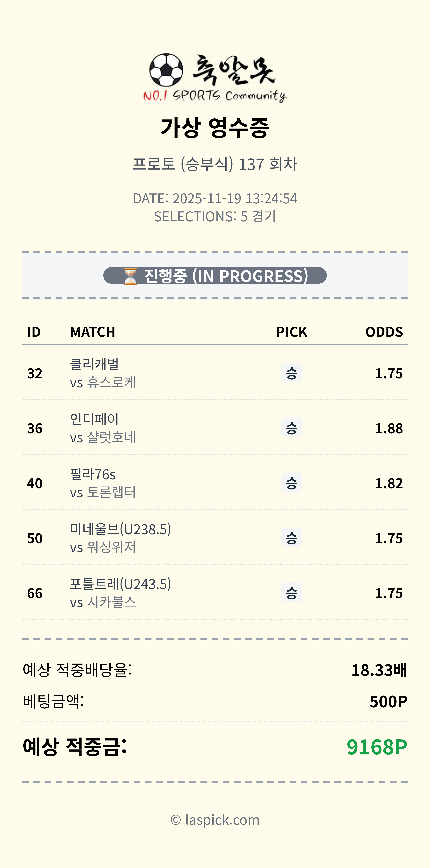448x868 pixels.
Task: Click the PICK column header
Action: click(x=291, y=332)
